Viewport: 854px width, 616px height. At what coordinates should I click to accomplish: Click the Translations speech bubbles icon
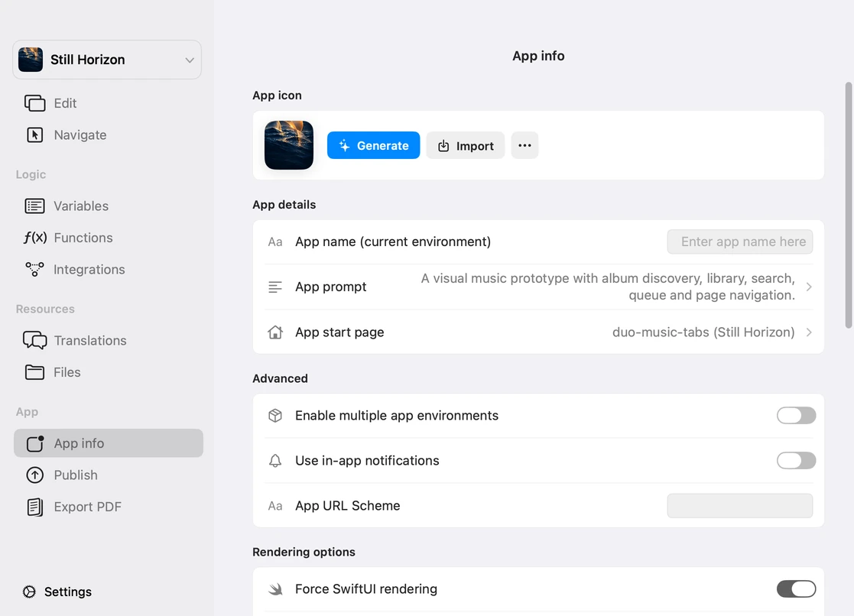(35, 340)
